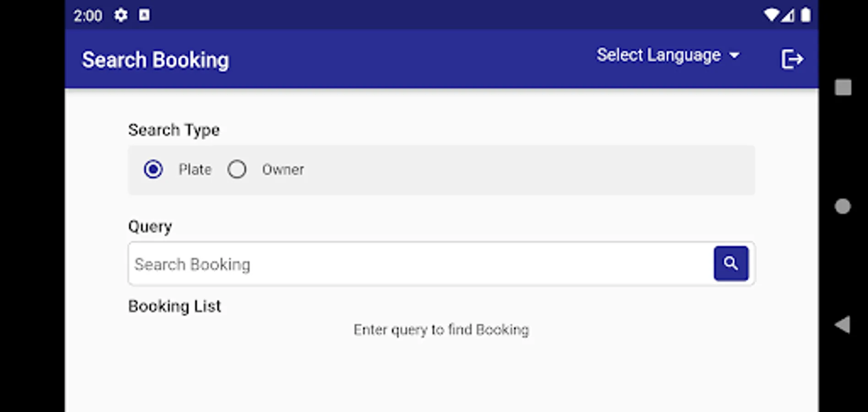Tap the "Enter query to find Booking" message

click(x=441, y=330)
